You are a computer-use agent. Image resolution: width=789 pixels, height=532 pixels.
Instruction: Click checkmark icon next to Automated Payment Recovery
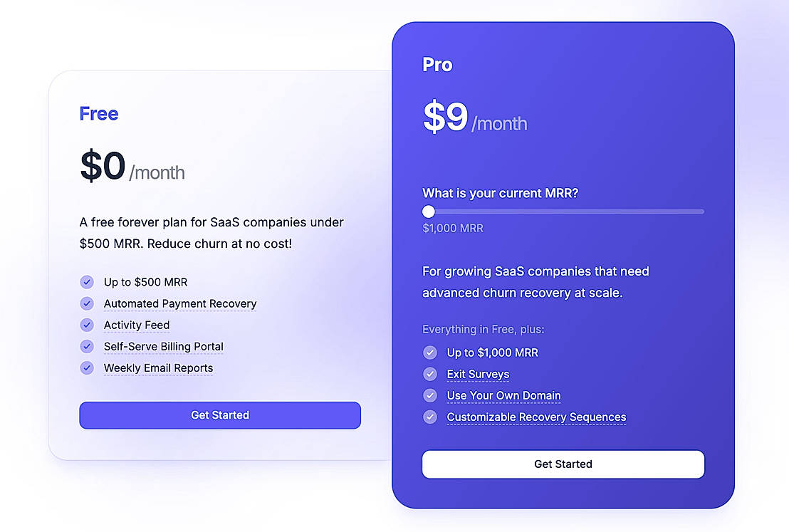(x=87, y=303)
